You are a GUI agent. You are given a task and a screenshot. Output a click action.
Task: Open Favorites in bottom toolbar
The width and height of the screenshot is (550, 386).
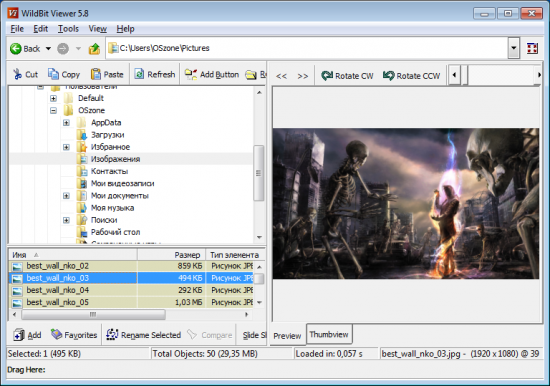coord(74,335)
